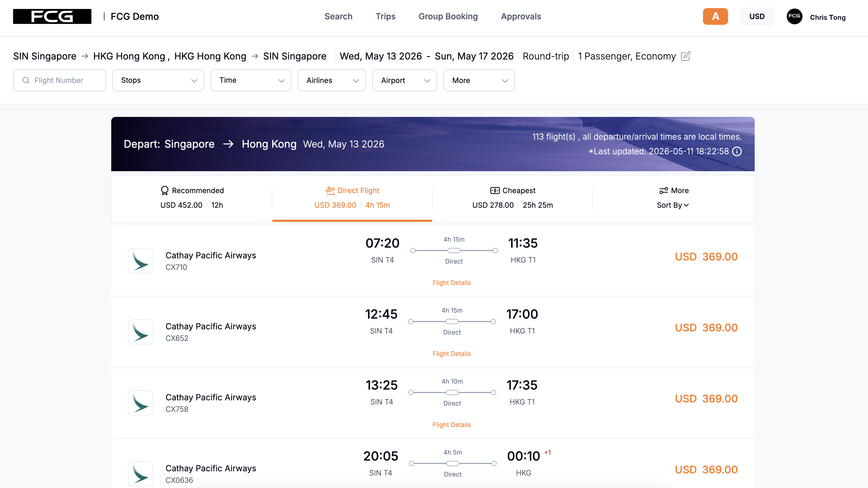Focus the Flight Number search field

tap(59, 80)
